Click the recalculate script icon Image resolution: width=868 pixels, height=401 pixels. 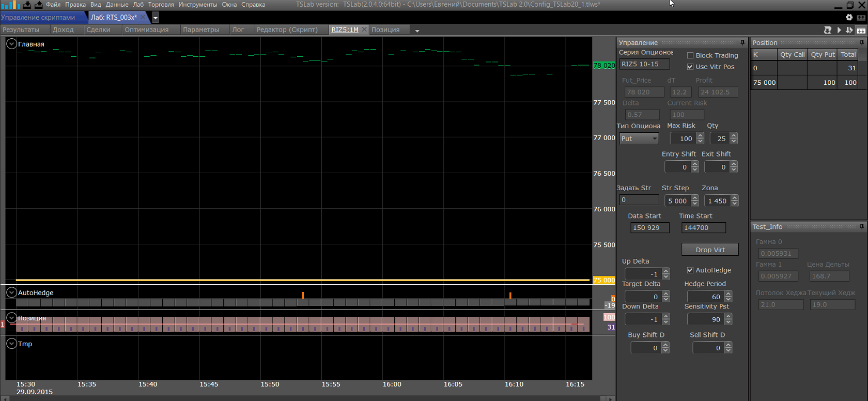(827, 30)
